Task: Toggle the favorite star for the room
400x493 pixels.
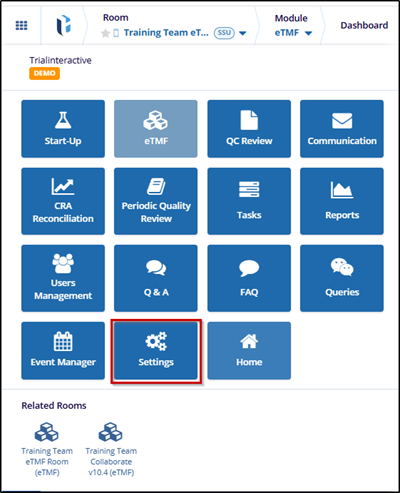Action: tap(105, 33)
